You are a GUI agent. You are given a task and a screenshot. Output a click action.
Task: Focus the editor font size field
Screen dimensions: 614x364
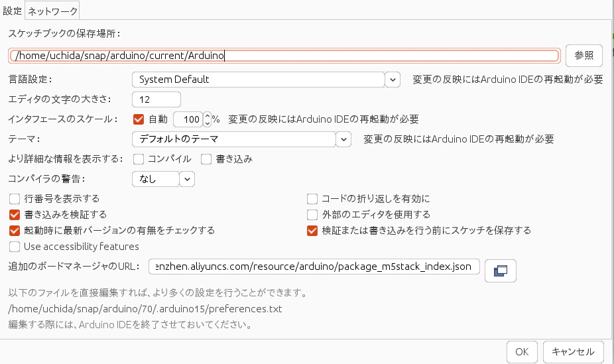(156, 99)
